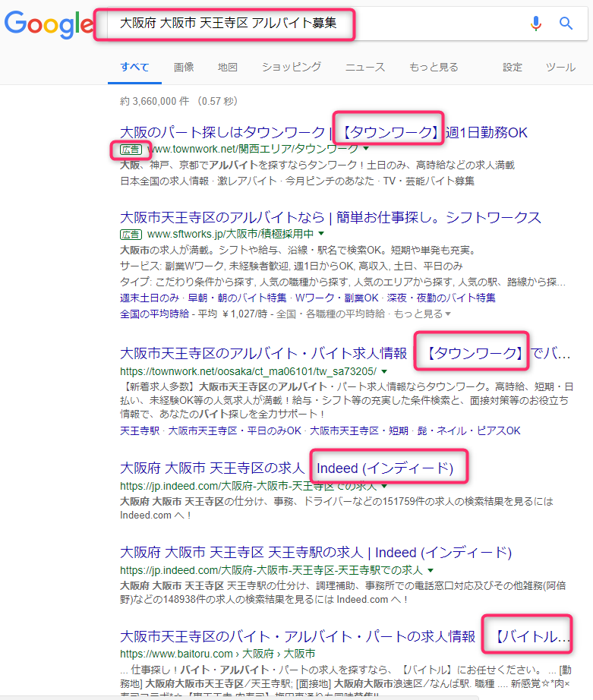The width and height of the screenshot is (593, 700).
Task: Open the 地図 tab
Action: point(228,67)
